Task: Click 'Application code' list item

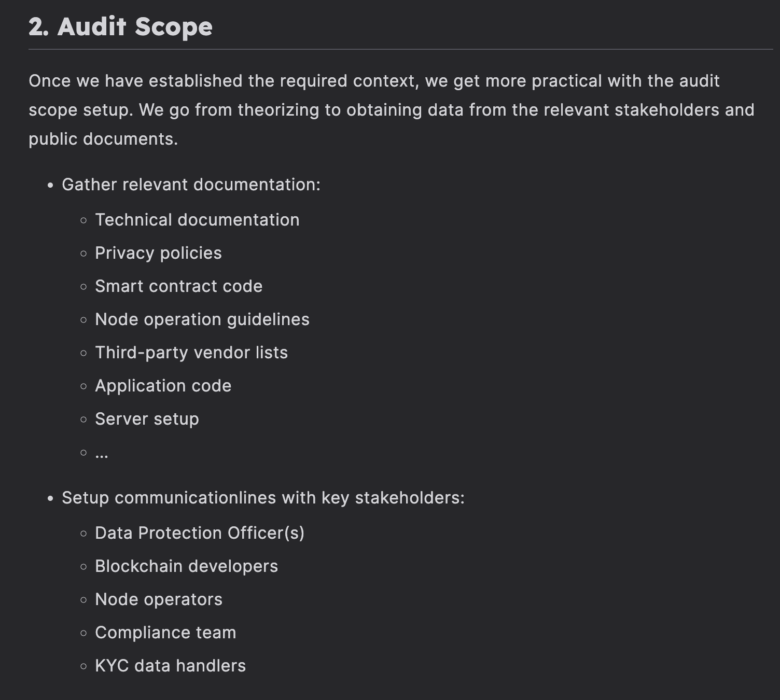Action: (x=163, y=386)
